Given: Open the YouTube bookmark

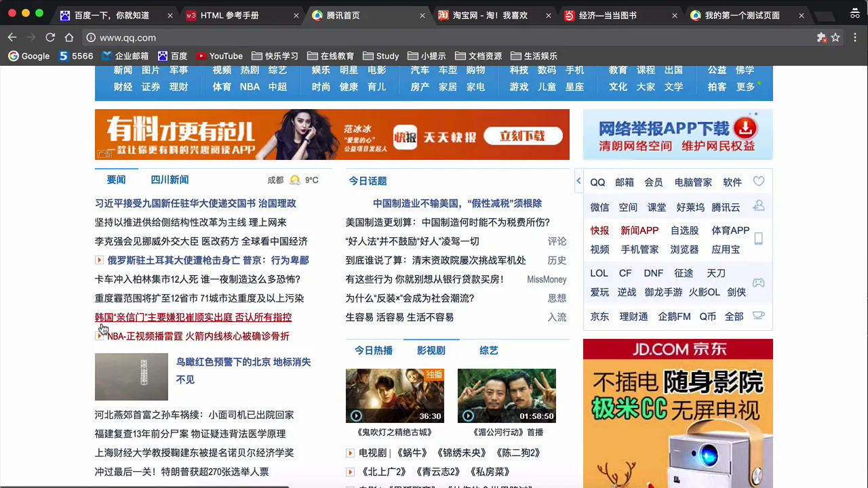Looking at the screenshot, I should 219,56.
